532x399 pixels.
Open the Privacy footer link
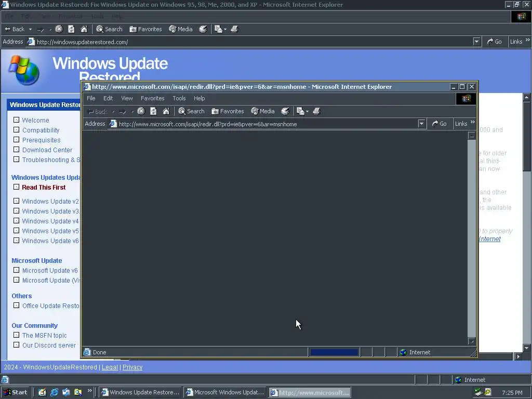point(132,367)
